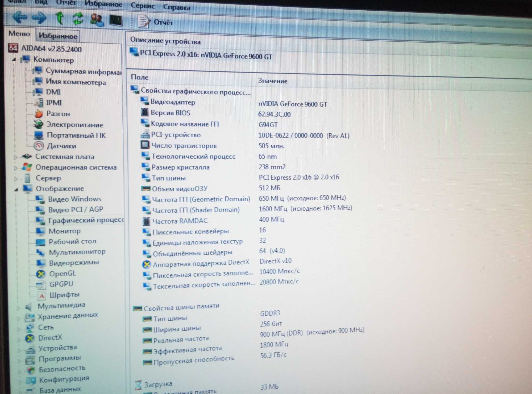Select the PCI Express 2.0 x16 device entry
The image size is (532, 394).
(206, 55)
